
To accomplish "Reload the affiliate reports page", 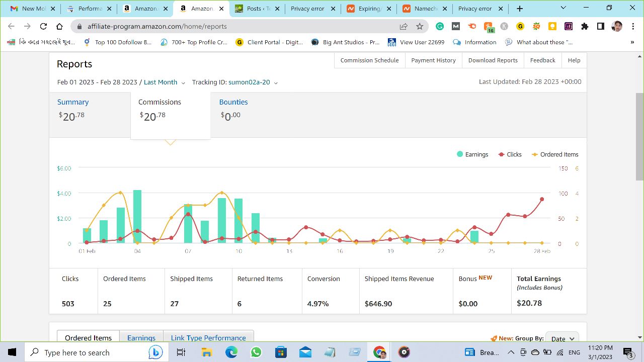I will 43,27.
